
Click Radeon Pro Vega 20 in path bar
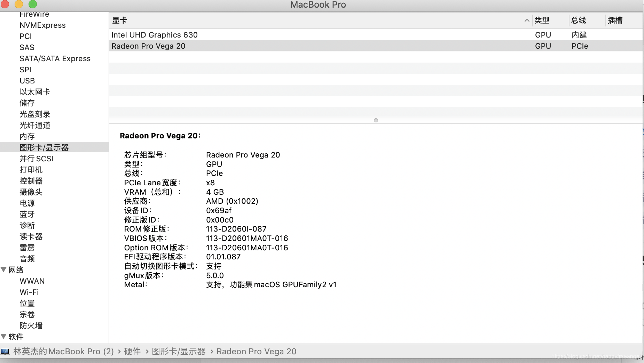(257, 352)
